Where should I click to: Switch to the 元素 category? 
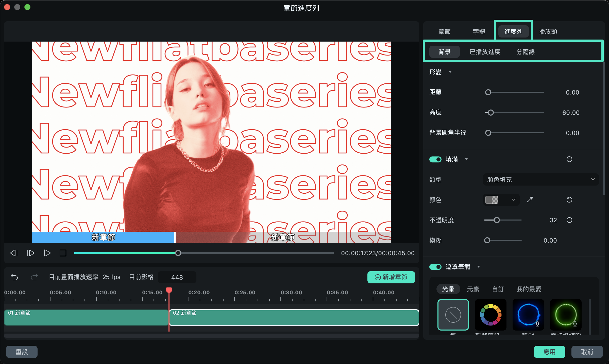pos(473,289)
